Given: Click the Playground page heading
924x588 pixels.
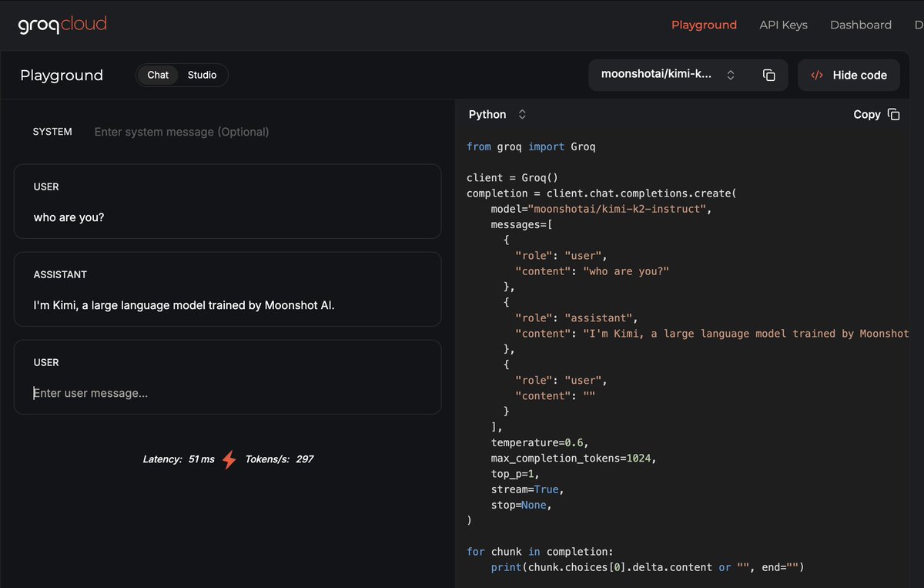Looking at the screenshot, I should 62,76.
